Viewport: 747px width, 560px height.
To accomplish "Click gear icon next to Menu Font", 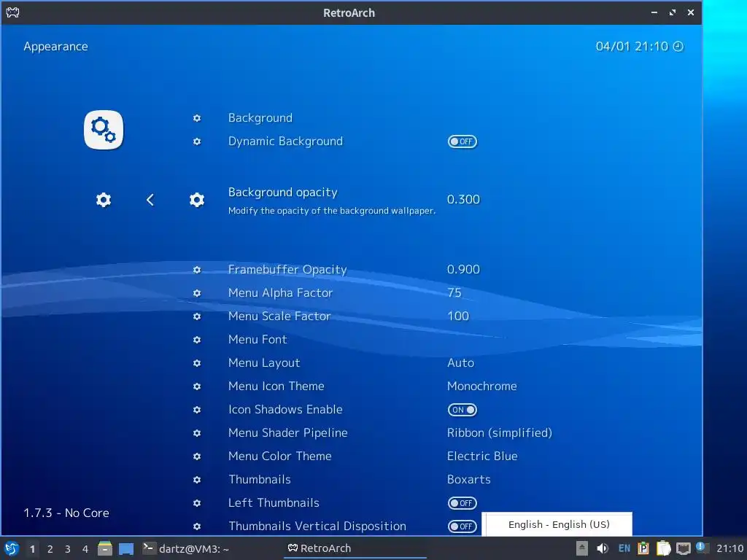I will pos(197,340).
